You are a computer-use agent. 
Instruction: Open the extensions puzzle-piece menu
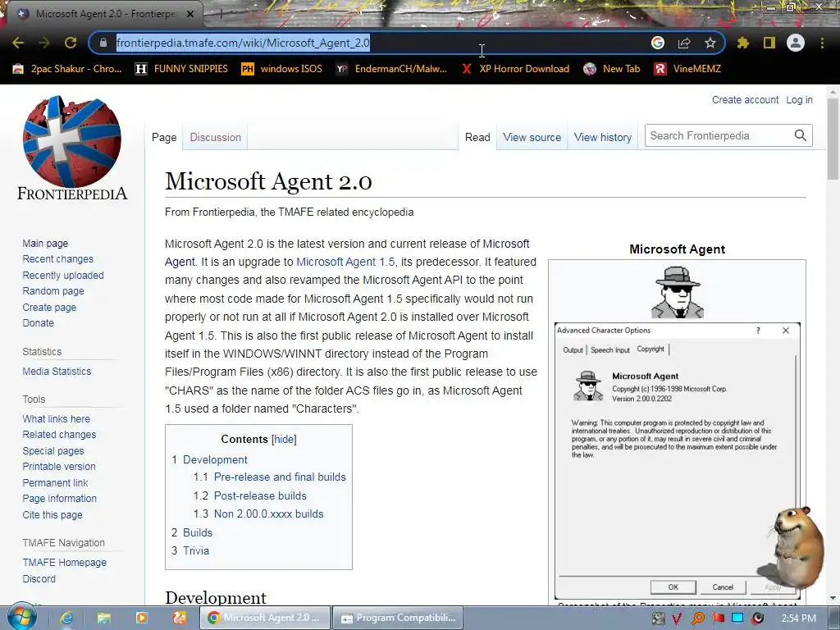[x=743, y=43]
